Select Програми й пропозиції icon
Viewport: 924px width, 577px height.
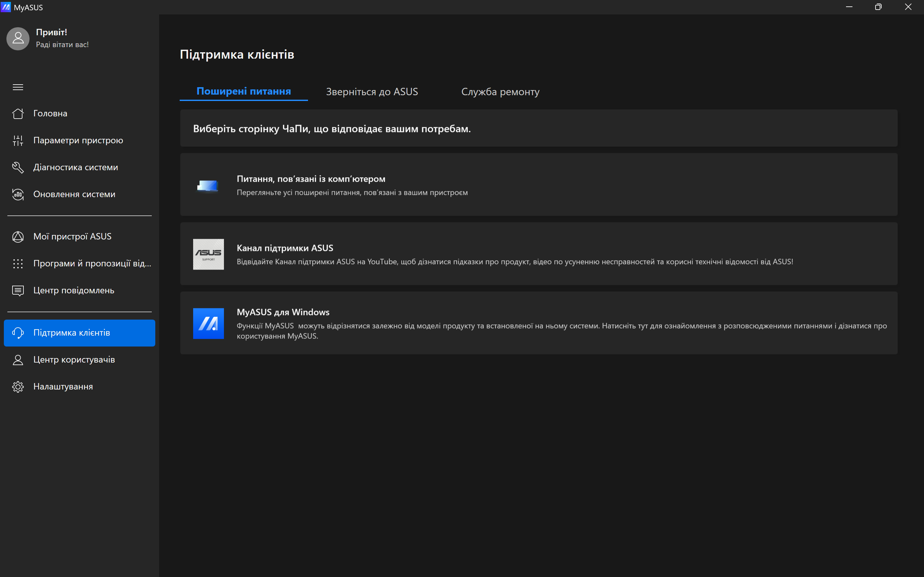(x=18, y=263)
